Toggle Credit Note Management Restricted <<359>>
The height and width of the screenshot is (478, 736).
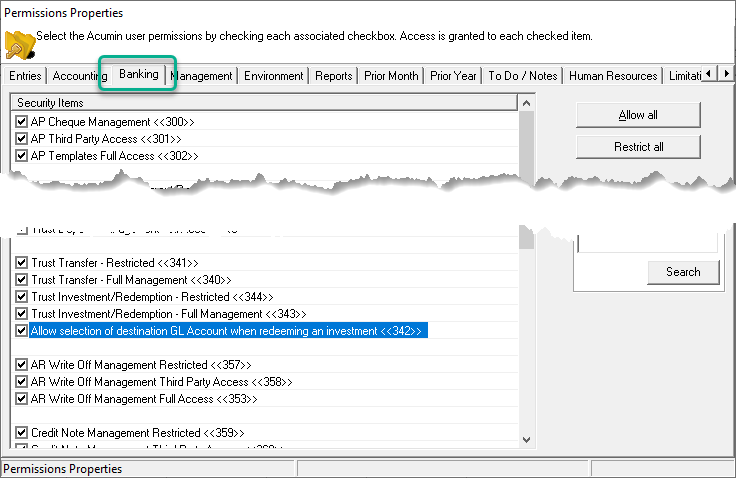click(21, 432)
